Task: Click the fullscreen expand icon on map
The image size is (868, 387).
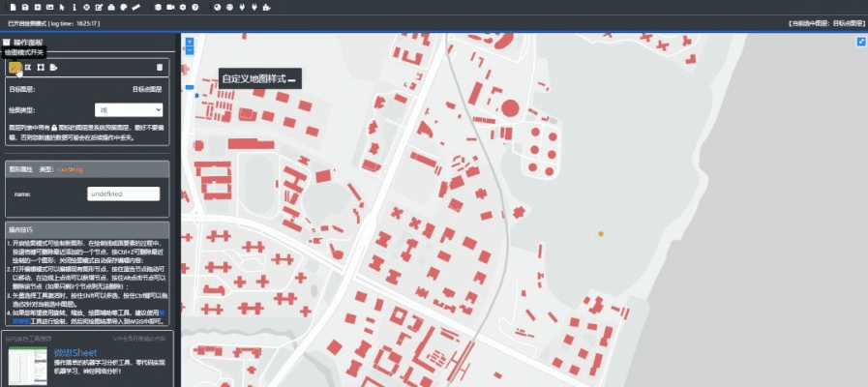Action: pos(860,42)
